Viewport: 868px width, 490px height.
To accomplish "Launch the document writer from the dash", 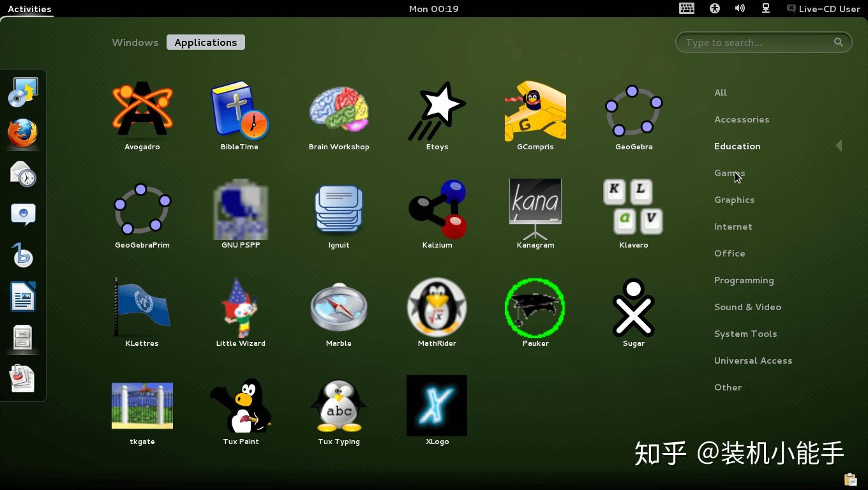I will [23, 297].
